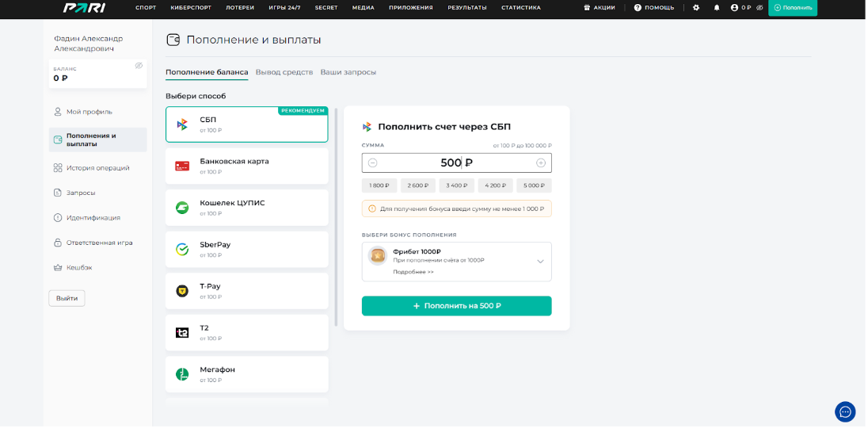Pick Мегафон payment method

246,374
